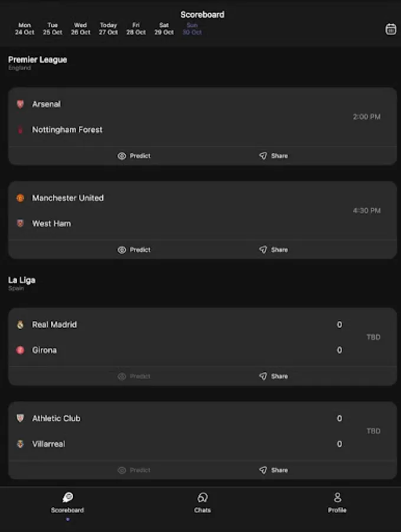
Task: Click the Manchester United club logo
Action: coord(20,198)
